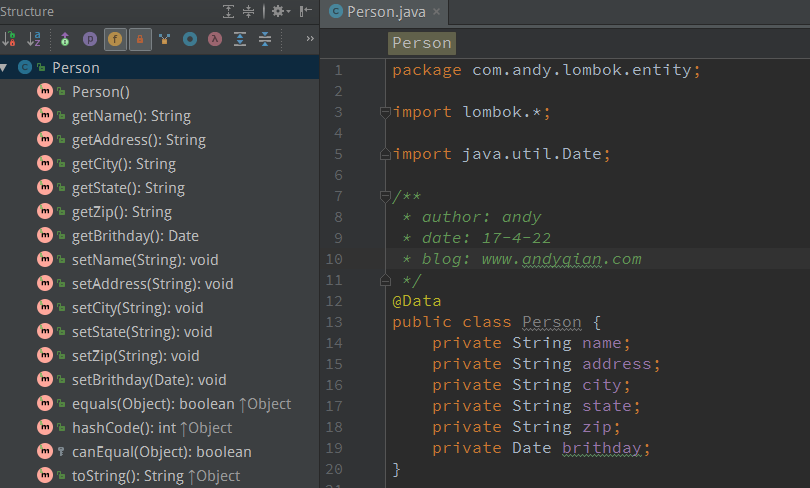Image resolution: width=810 pixels, height=488 pixels.
Task: Show more Structure toolbar actions chevron
Action: [x=310, y=38]
